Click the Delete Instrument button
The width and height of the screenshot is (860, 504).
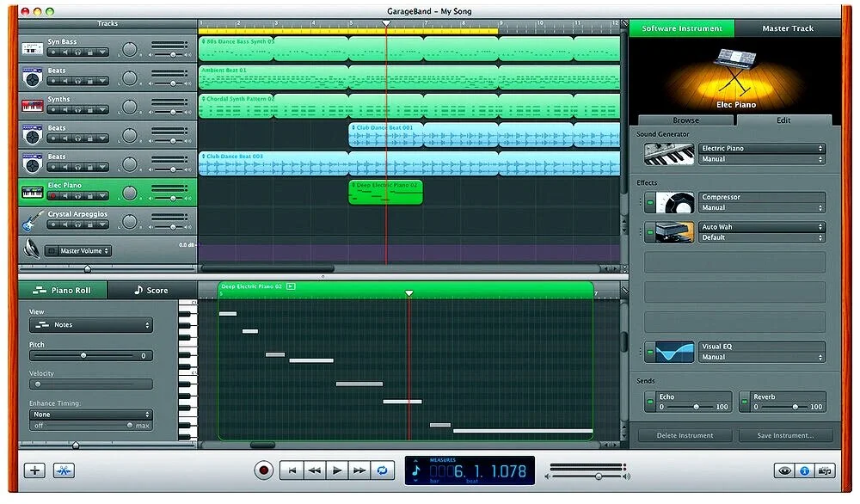(685, 435)
